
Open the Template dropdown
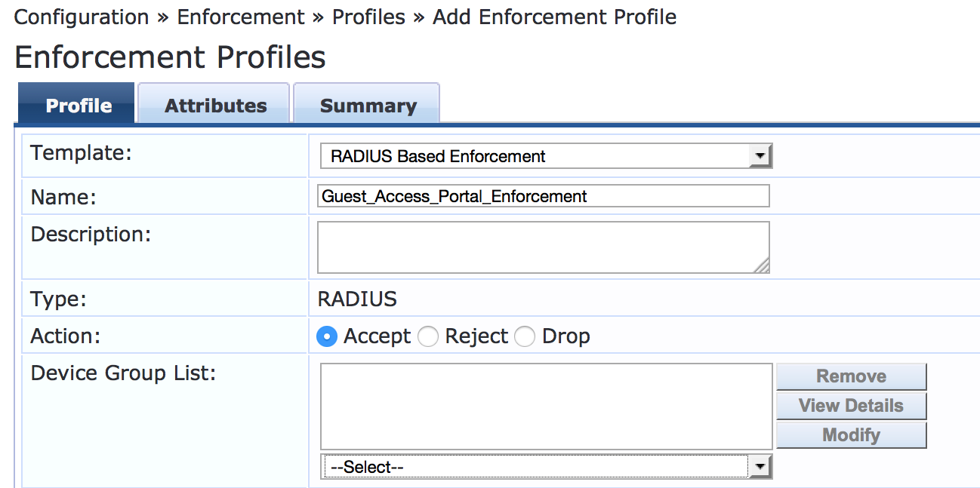click(x=546, y=156)
